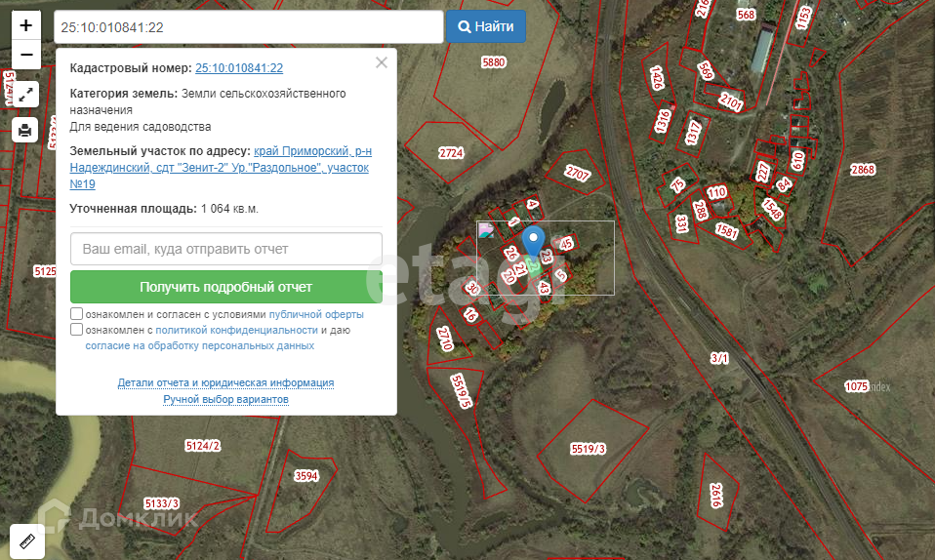Select parcel labeled 2101 on map
935x560 pixels.
731,102
